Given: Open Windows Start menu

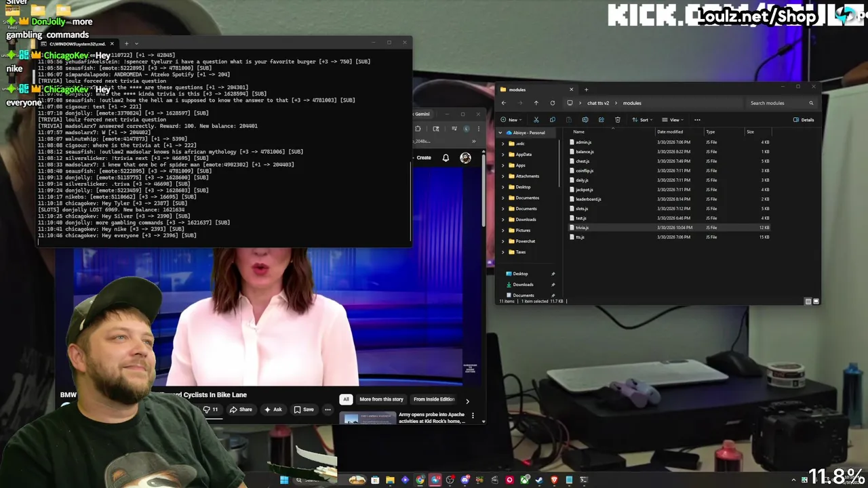Looking at the screenshot, I should click(284, 480).
